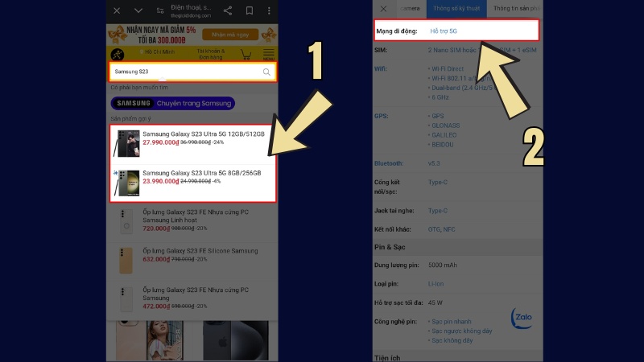This screenshot has width=644, height=362.
Task: Open the hamburger MENU icon
Action: tap(268, 56)
